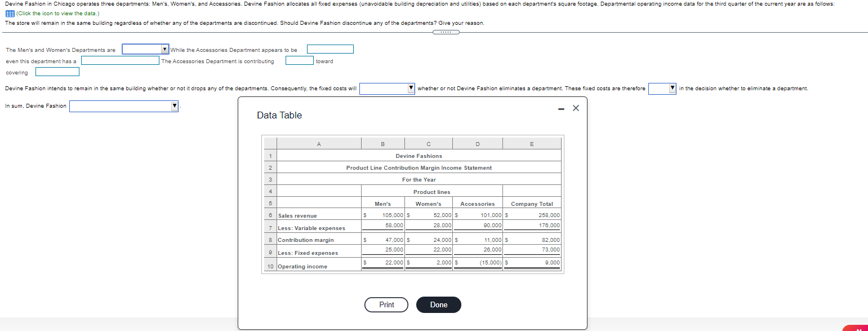The image size is (868, 331).
Task: Click 'Accessories' column heading in table
Action: pyautogui.click(x=478, y=204)
